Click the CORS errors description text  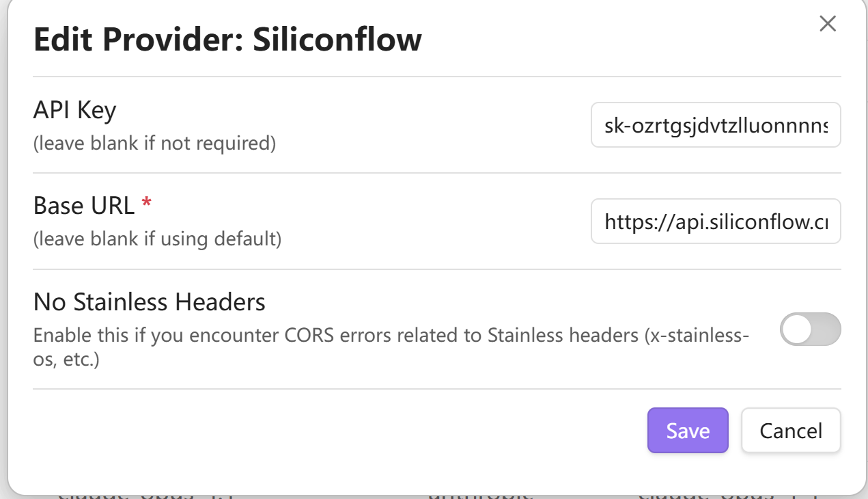click(391, 336)
